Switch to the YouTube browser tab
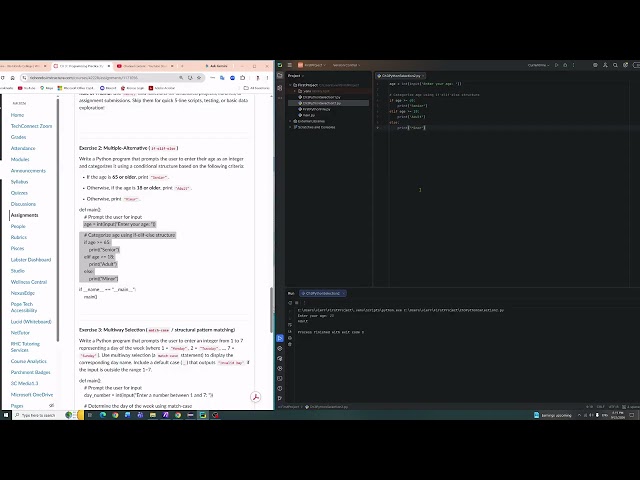640x480 pixels. 146,66
